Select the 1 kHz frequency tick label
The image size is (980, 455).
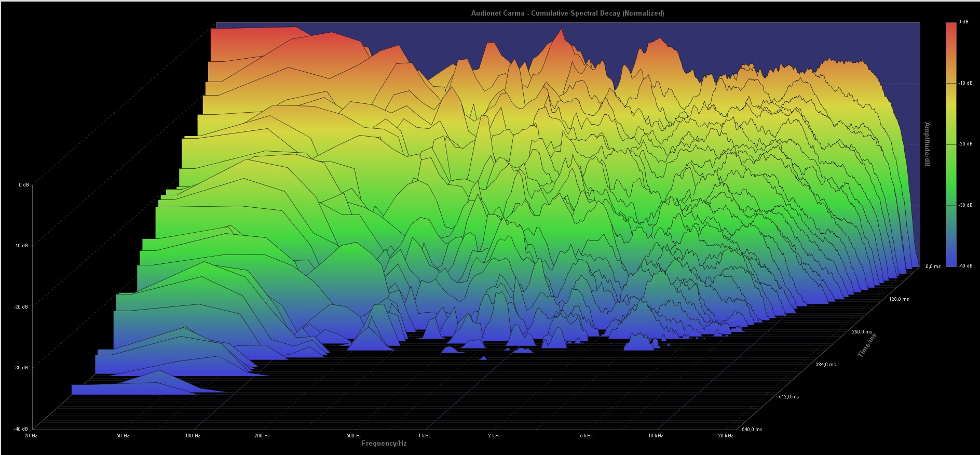424,435
